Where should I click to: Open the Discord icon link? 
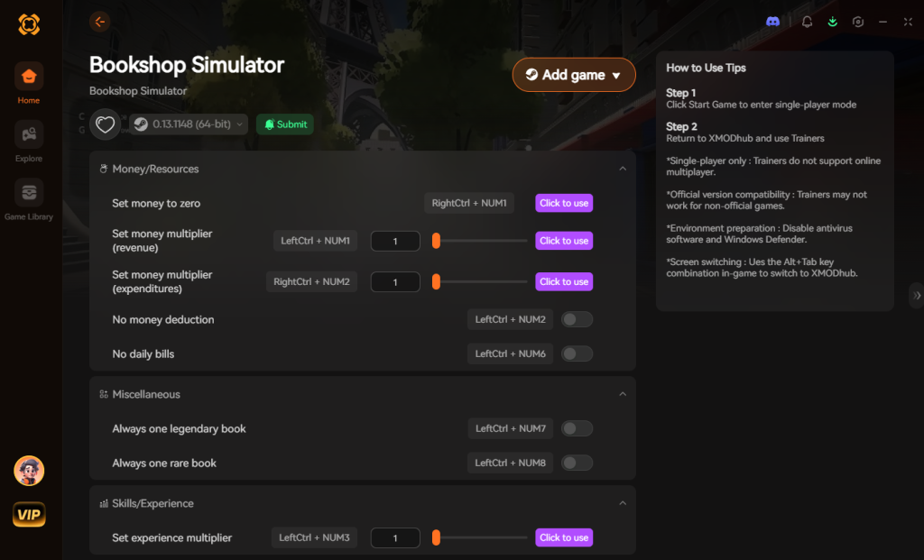(x=772, y=22)
